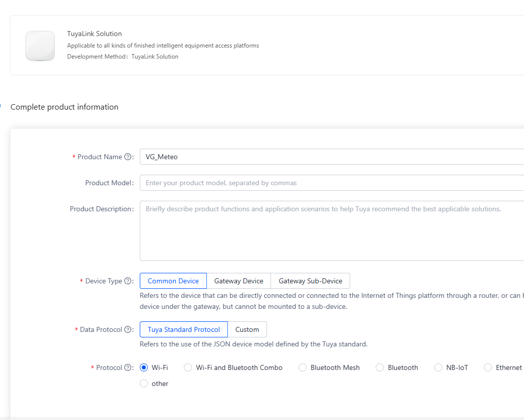Click help icon beside Device Type

tap(128, 281)
